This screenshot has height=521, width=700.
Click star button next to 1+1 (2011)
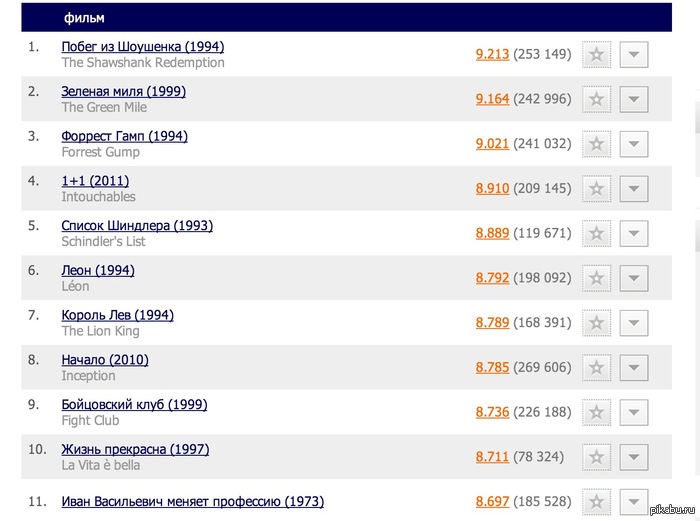click(596, 189)
